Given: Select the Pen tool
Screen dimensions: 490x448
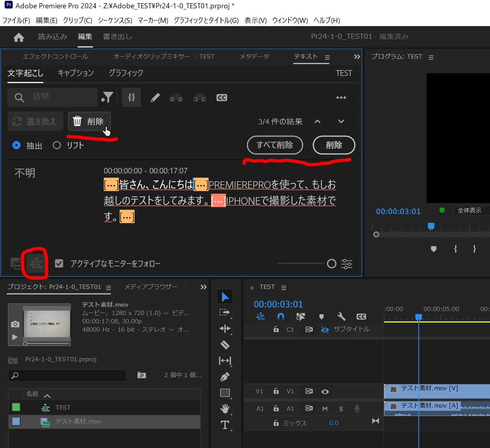Looking at the screenshot, I should tap(225, 377).
